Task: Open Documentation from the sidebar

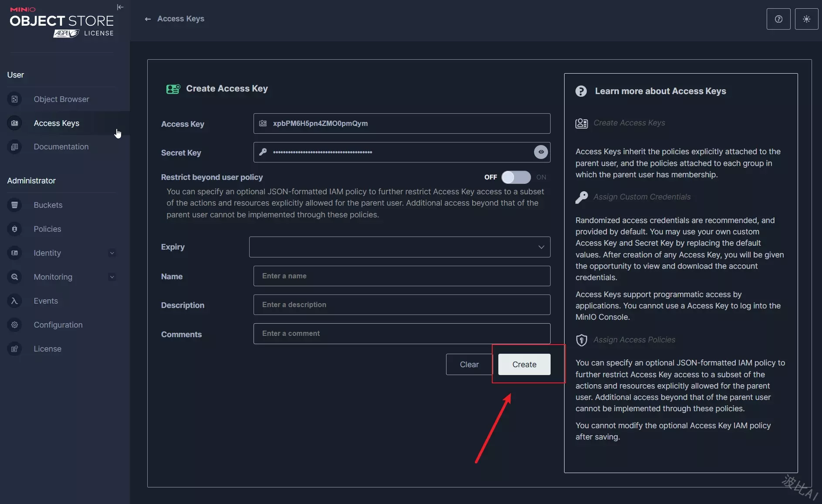Action: (61, 147)
